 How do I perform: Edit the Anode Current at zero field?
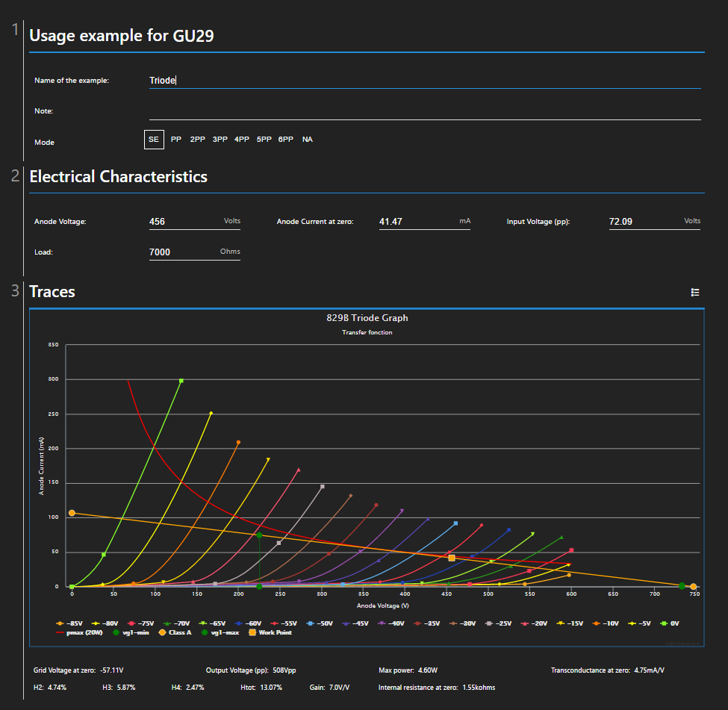coord(424,222)
